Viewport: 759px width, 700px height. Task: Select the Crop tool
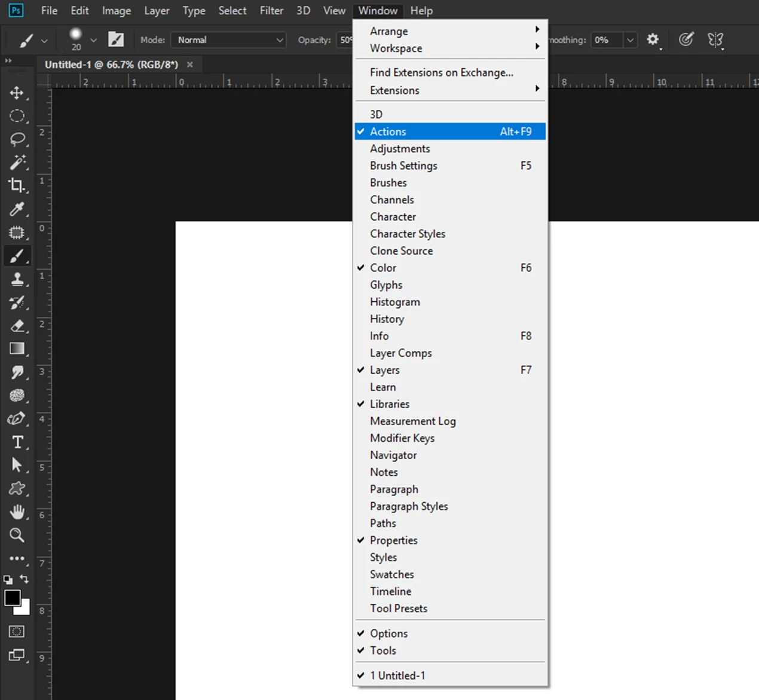tap(17, 186)
